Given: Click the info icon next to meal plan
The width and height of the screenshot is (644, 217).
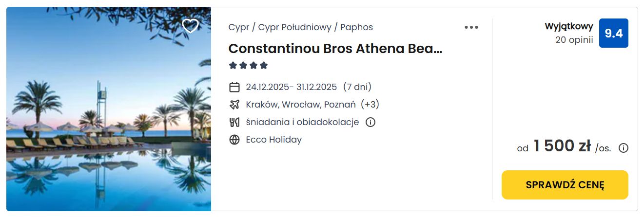Looking at the screenshot, I should click(x=371, y=122).
